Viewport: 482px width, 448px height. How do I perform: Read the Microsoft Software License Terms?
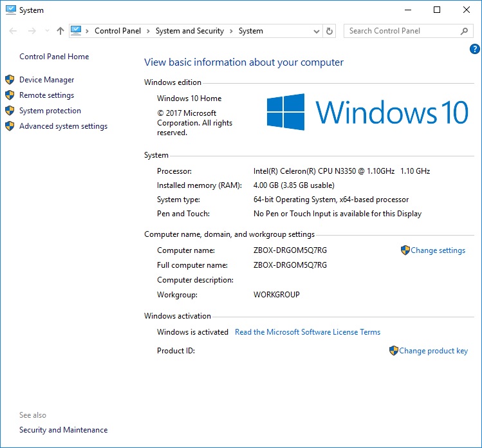tap(308, 332)
